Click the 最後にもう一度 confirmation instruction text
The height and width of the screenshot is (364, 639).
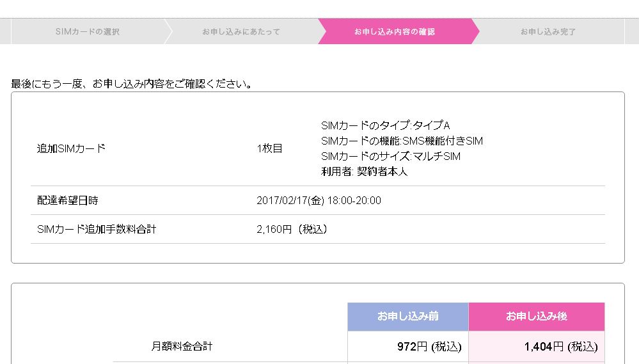point(132,84)
